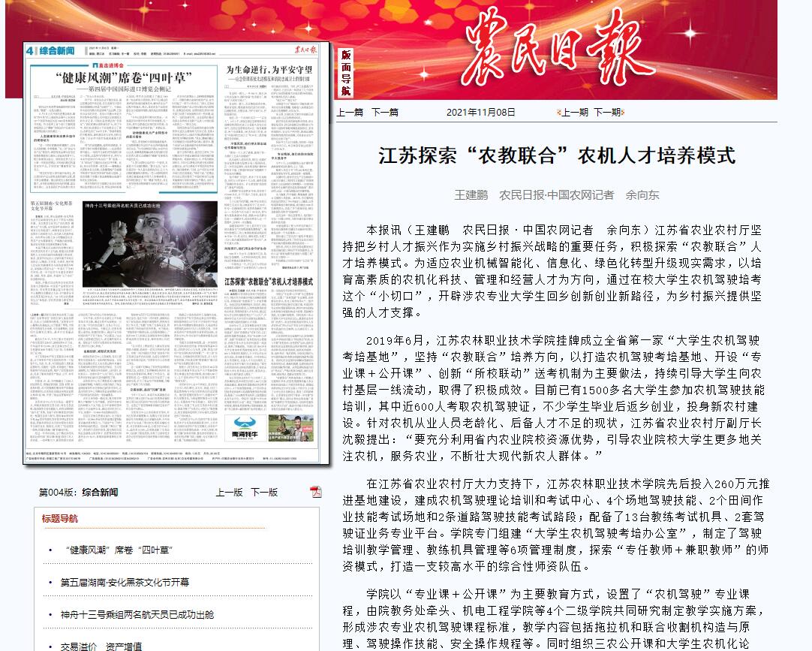The height and width of the screenshot is (651, 812).
Task: Open 第五届湖南·安化黑茶文化节开幕 link
Action: click(125, 582)
